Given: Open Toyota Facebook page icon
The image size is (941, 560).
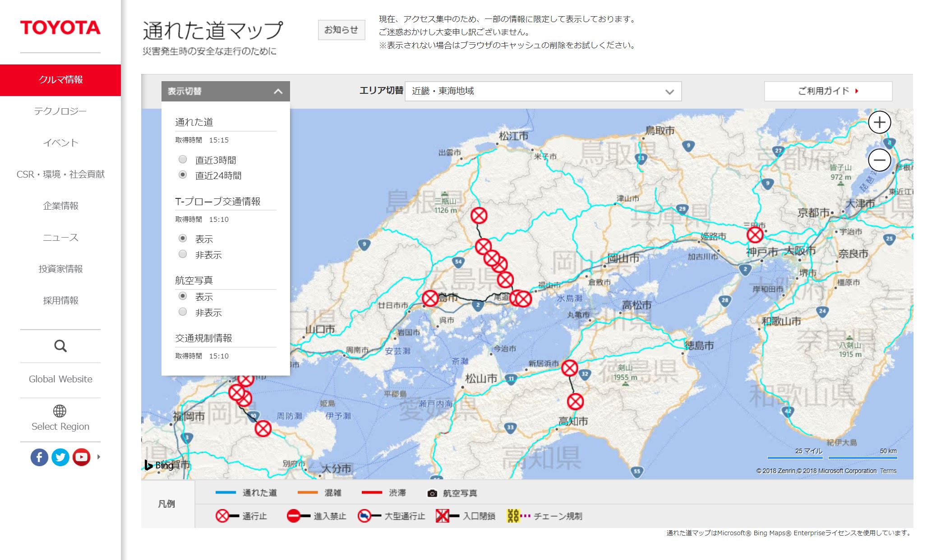Looking at the screenshot, I should pyautogui.click(x=39, y=457).
